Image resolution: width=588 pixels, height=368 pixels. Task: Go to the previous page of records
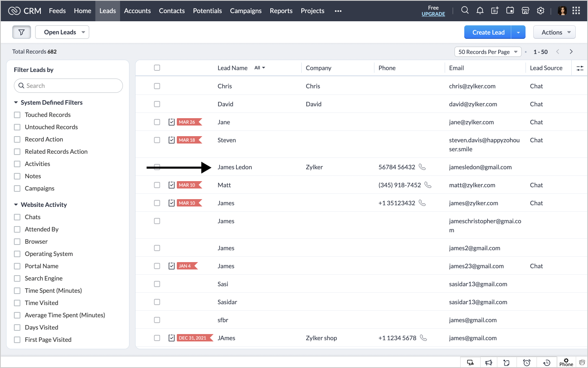coord(558,52)
